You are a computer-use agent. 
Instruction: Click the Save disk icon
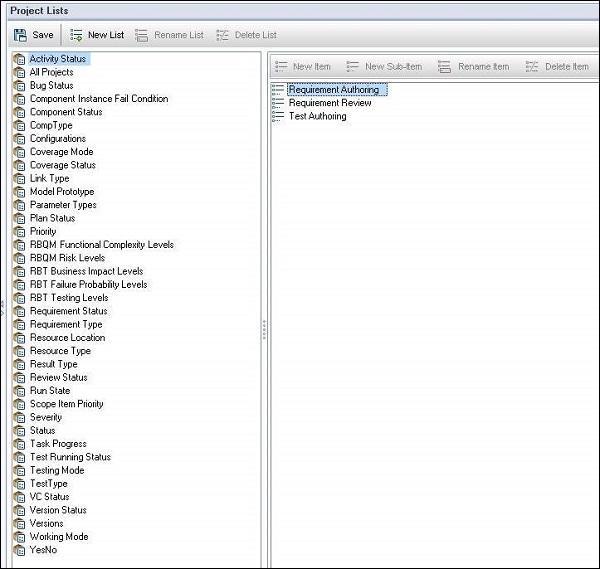tap(20, 34)
